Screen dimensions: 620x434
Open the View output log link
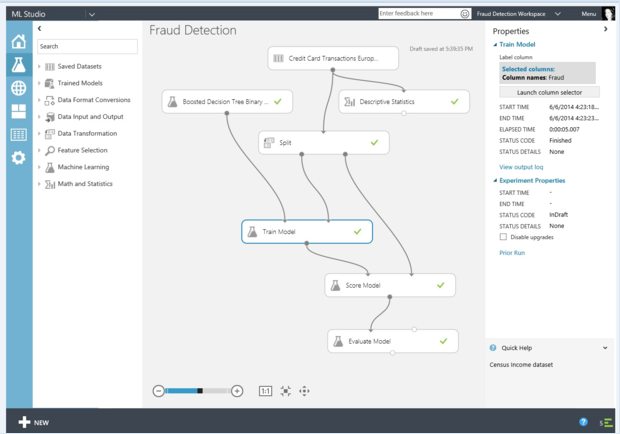pos(520,166)
